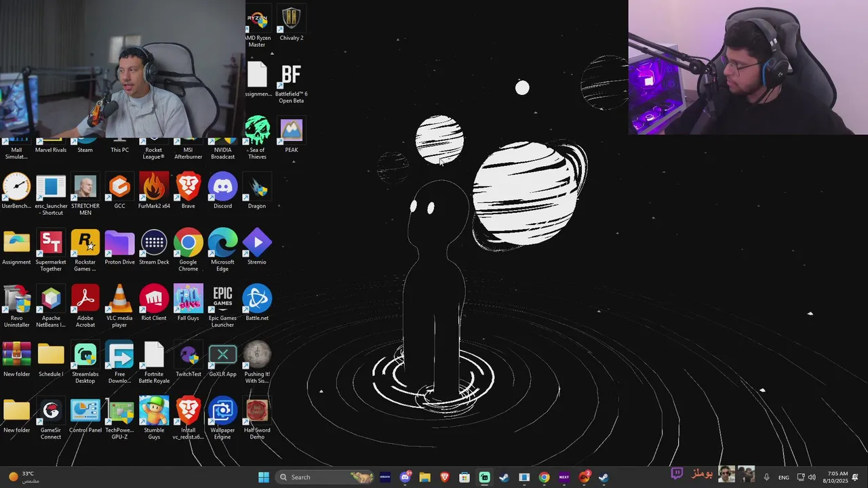
Task: Launch Stream Deck desktop shortcut
Action: tap(154, 247)
